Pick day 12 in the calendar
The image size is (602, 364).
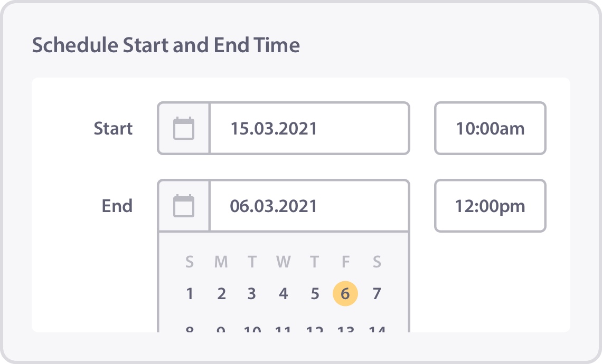click(315, 329)
